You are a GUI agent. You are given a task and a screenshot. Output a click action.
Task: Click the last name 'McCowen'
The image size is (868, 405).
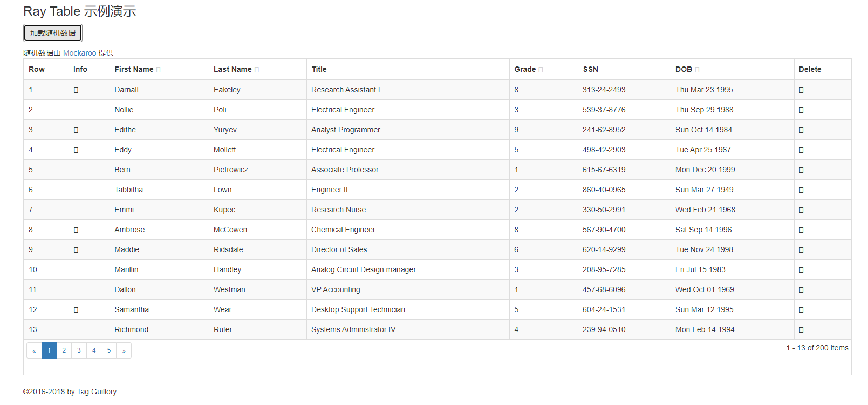tap(230, 230)
